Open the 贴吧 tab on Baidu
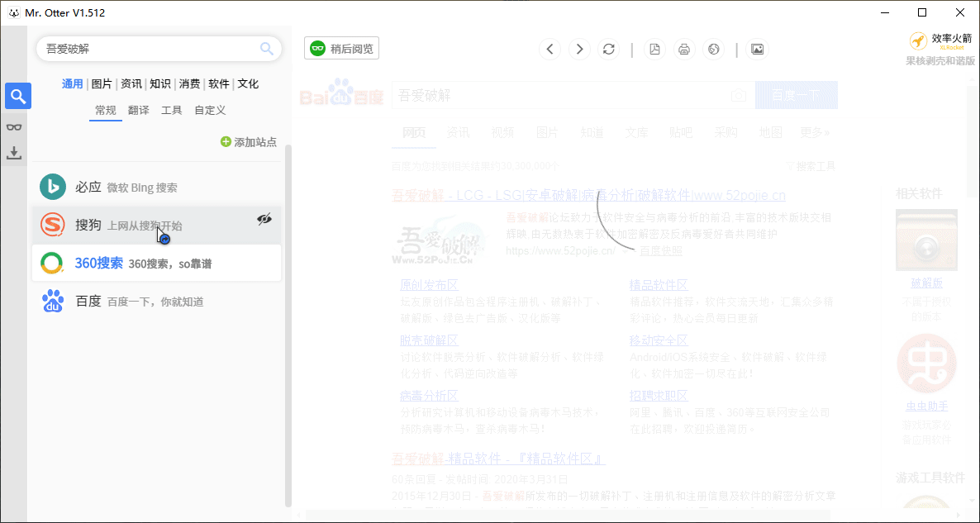The width and height of the screenshot is (980, 523). 681,132
